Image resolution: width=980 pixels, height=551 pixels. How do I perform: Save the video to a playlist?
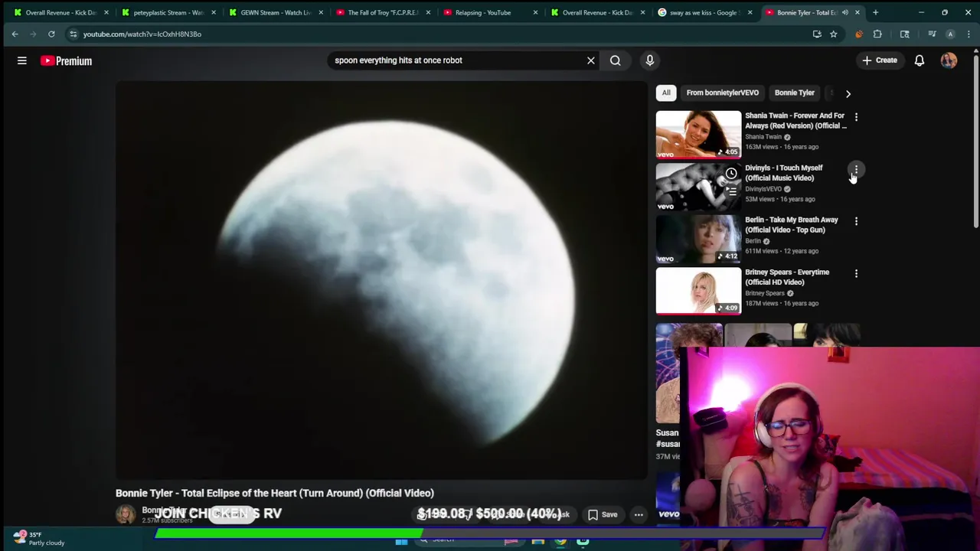(602, 514)
